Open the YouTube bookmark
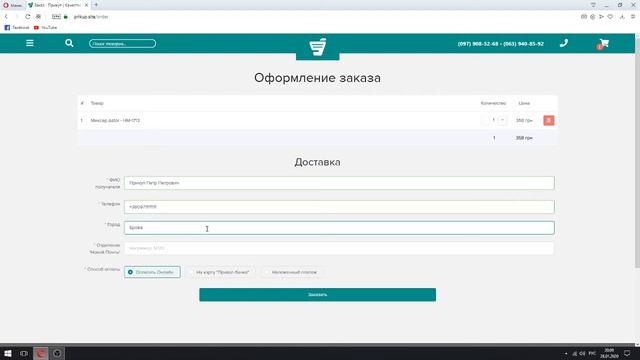The height and width of the screenshot is (360, 640). (x=45, y=27)
